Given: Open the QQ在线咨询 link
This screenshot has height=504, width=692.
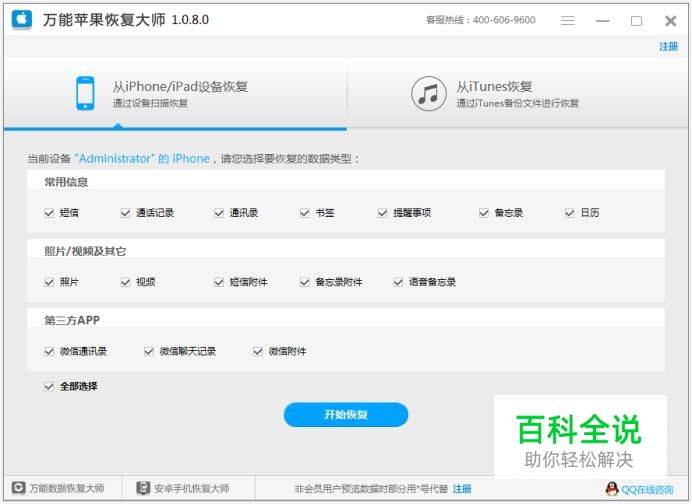Looking at the screenshot, I should pos(647,489).
